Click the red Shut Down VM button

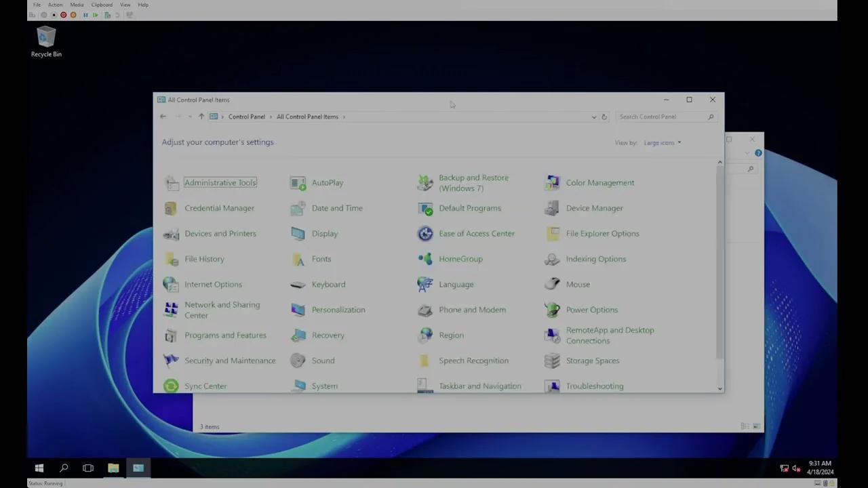pos(64,15)
